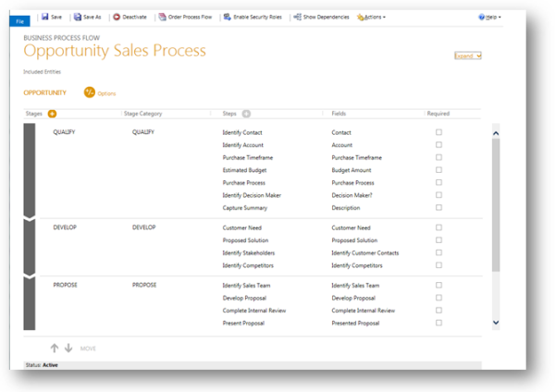Toggle Required for Description field
The width and height of the screenshot is (555, 392).
438,207
